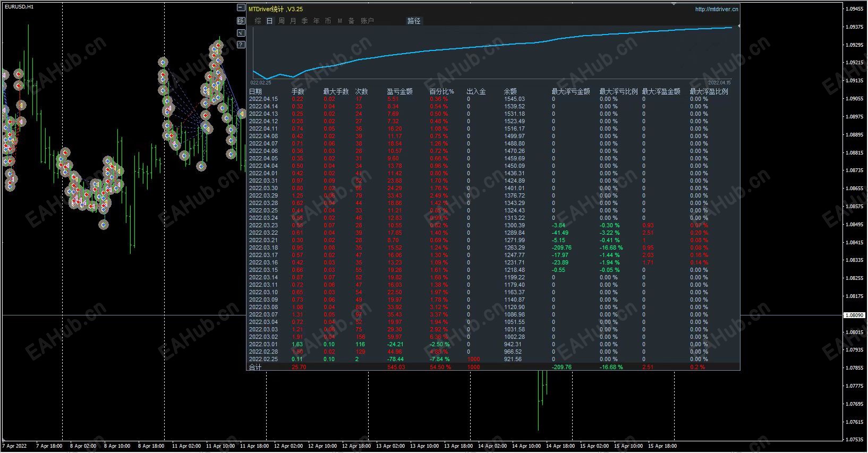Select the floating loss ratio -3.22 %
Screen dimensions: 868x453
610,233
